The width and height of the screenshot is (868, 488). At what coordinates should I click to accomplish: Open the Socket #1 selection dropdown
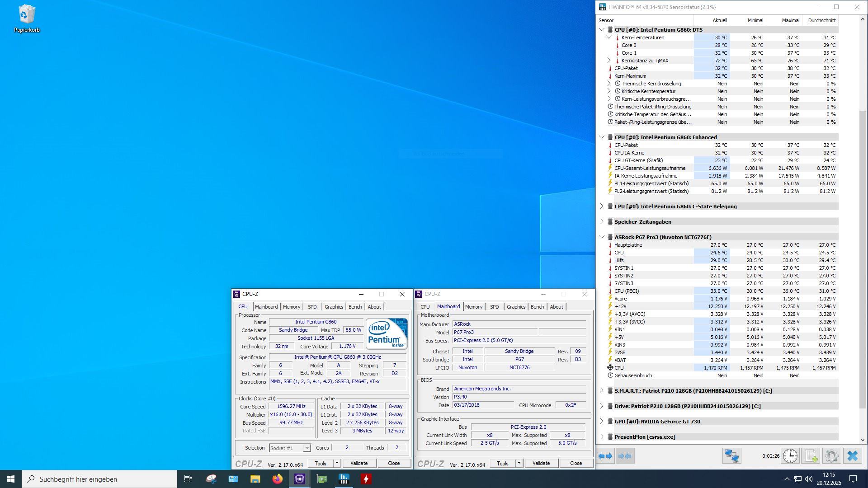(290, 448)
